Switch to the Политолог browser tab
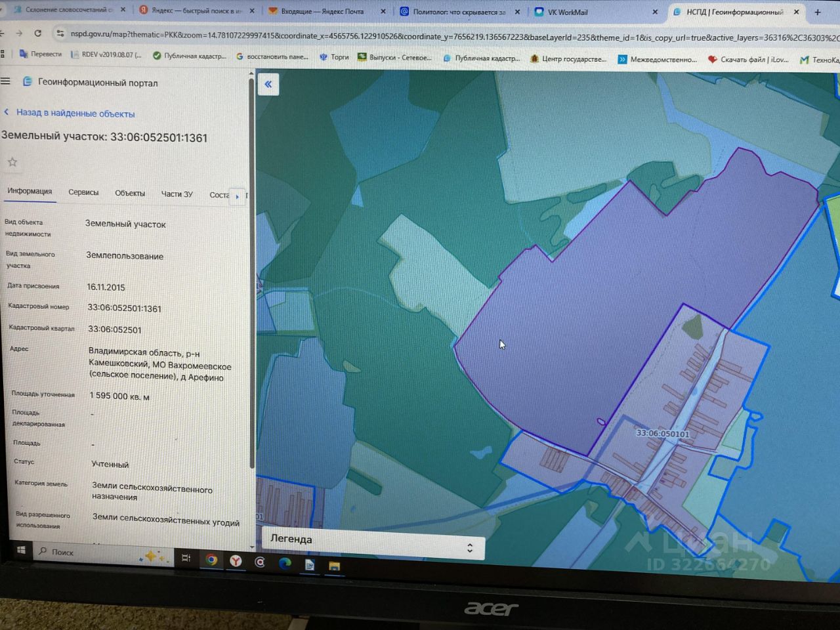The image size is (840, 630). (x=459, y=12)
